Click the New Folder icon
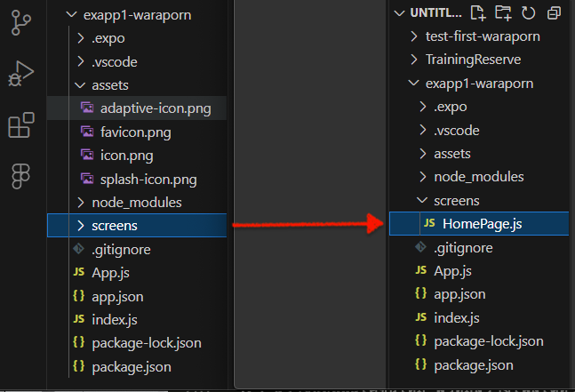Screen dimensions: 575x392 pyautogui.click(x=504, y=12)
